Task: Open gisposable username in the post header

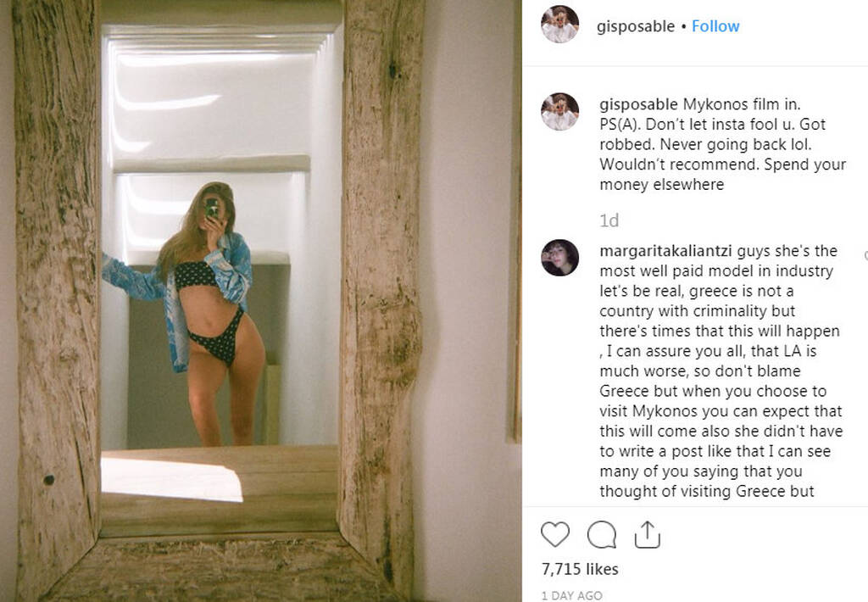Action: pos(636,26)
